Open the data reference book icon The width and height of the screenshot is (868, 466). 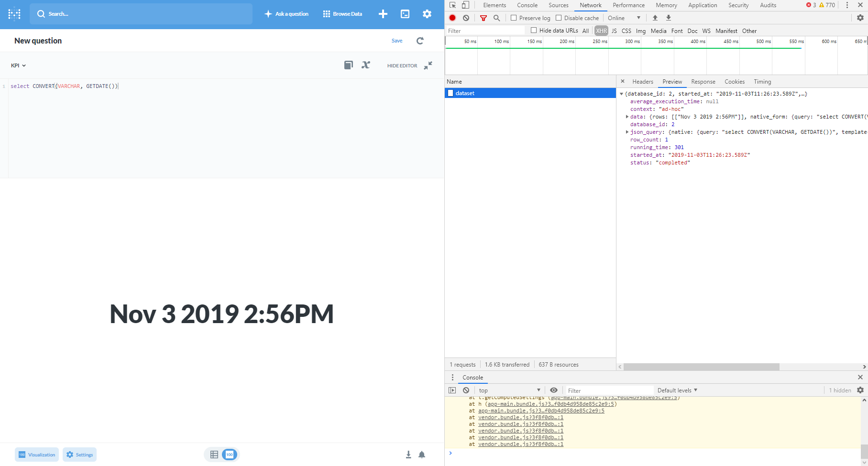click(349, 65)
